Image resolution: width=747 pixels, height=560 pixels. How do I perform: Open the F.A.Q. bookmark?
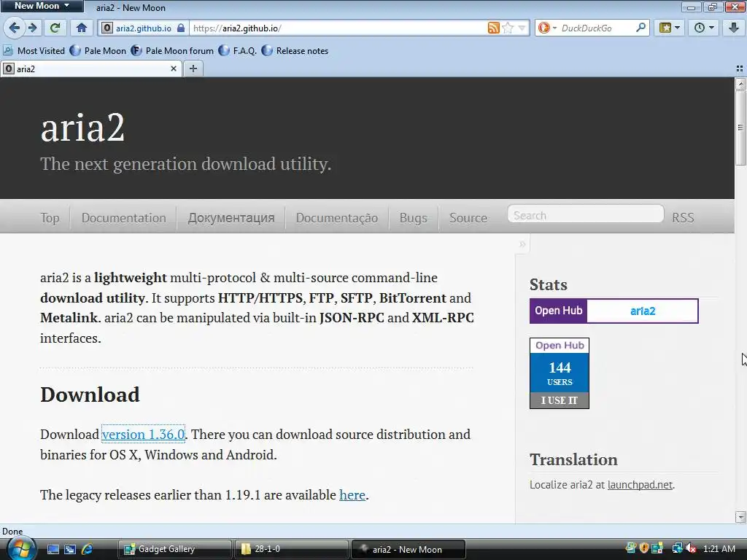(238, 50)
